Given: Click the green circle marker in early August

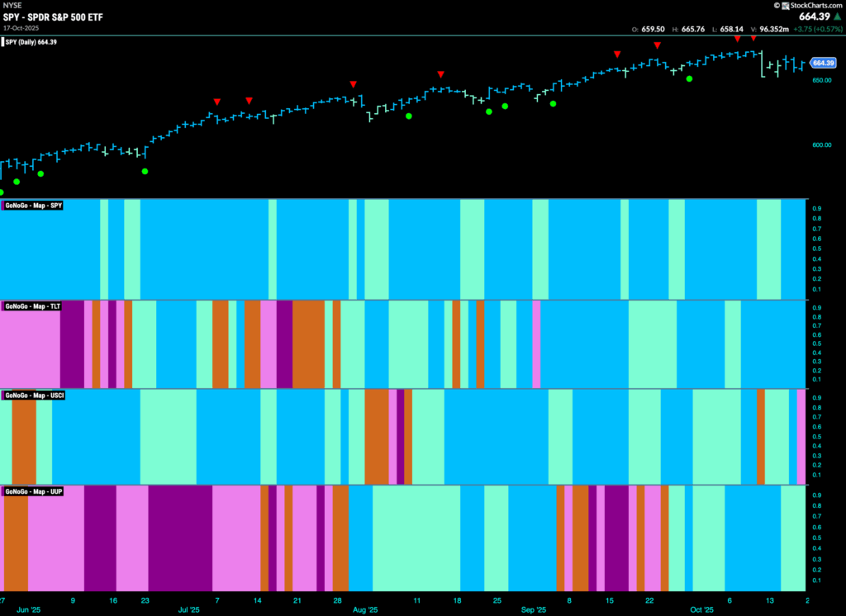Looking at the screenshot, I should [409, 116].
